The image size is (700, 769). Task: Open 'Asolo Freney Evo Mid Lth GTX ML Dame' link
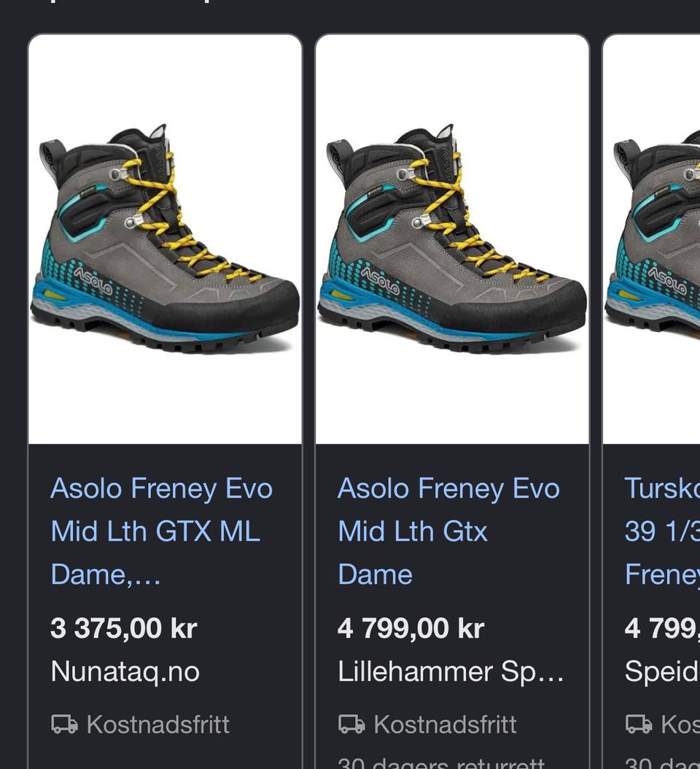coord(162,531)
